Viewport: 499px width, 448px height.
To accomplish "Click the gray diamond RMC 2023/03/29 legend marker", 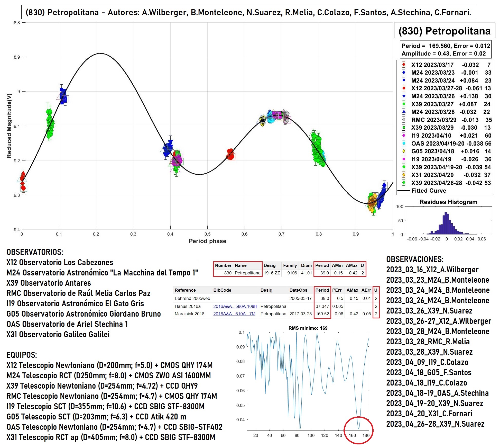I will tap(404, 120).
